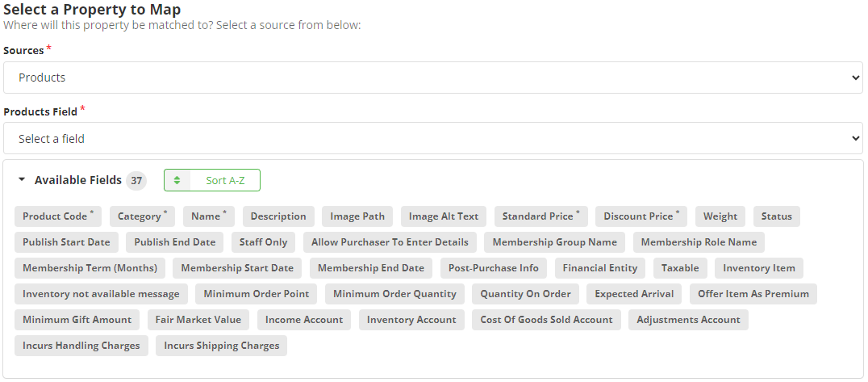Screen dimensions: 868x382
Task: Select the Discount Price field tag
Action: pos(641,216)
